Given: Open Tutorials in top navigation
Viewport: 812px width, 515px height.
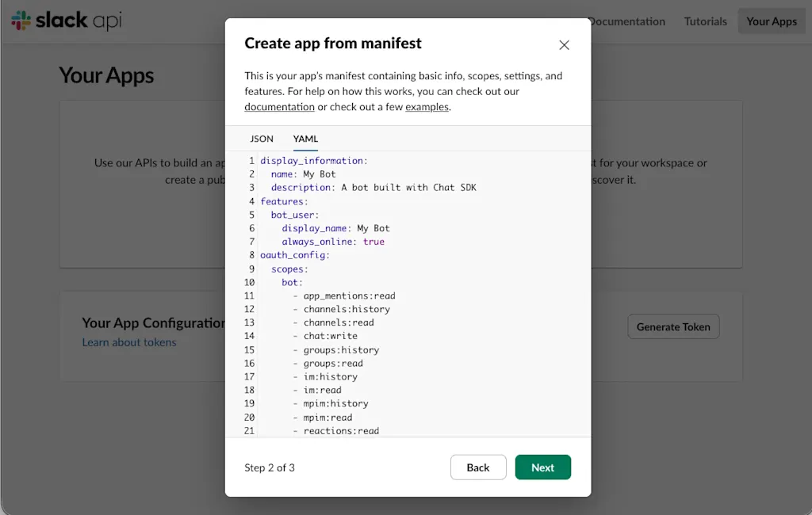Looking at the screenshot, I should [x=705, y=21].
